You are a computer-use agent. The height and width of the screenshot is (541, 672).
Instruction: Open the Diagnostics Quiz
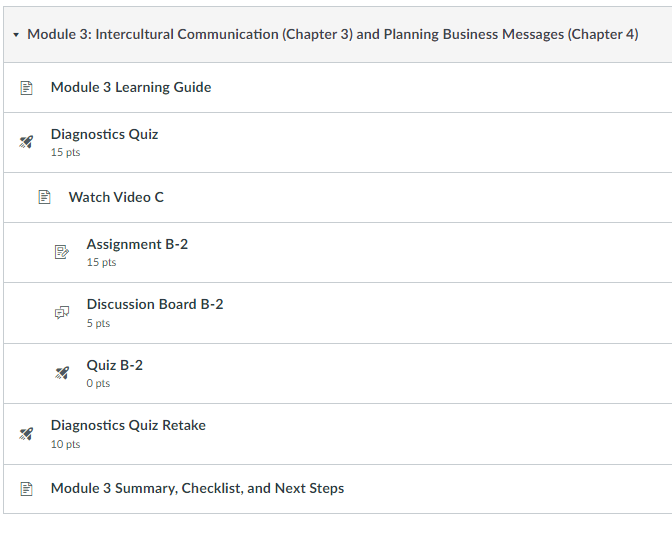104,134
